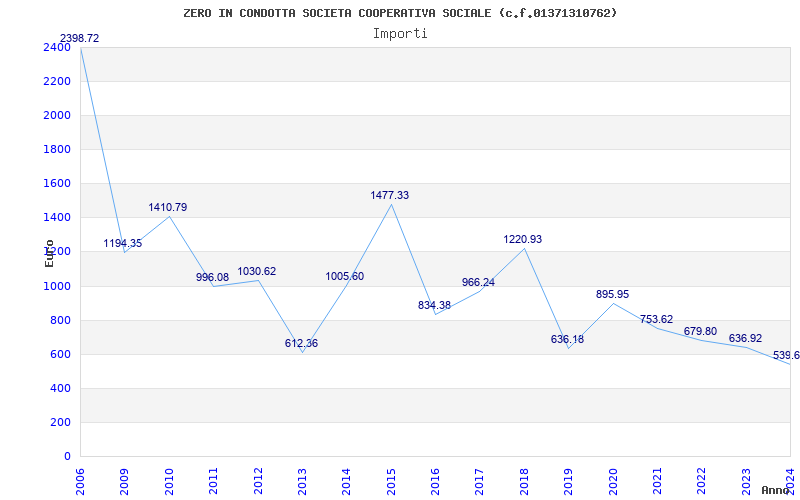Image resolution: width=800 pixels, height=500 pixels.
Task: Click the 2012 year axis label
Action: 258,481
